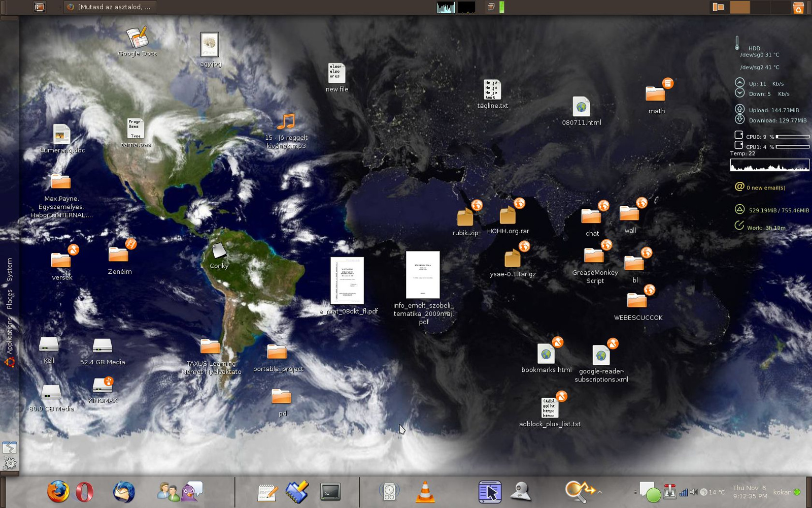Open the search magnifier launcher
812x508 pixels.
click(580, 492)
